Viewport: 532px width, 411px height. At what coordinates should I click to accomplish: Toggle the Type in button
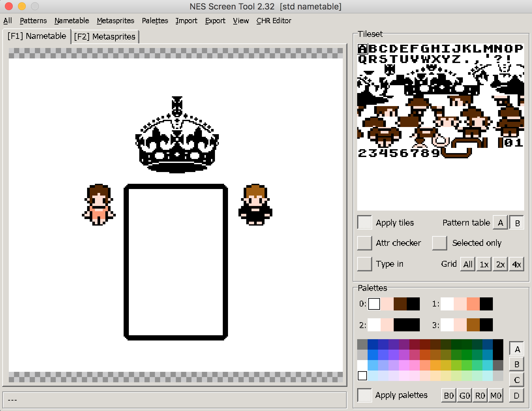click(x=365, y=264)
